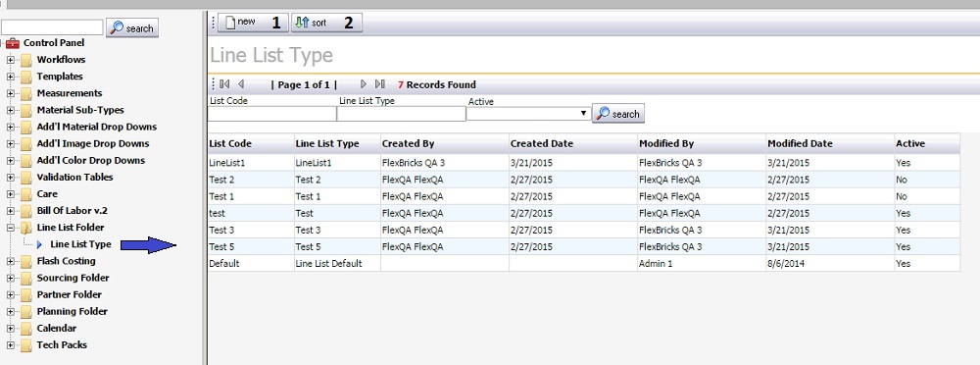This screenshot has width=980, height=365.
Task: Collapse the Line List Folder node
Action: click(10, 228)
